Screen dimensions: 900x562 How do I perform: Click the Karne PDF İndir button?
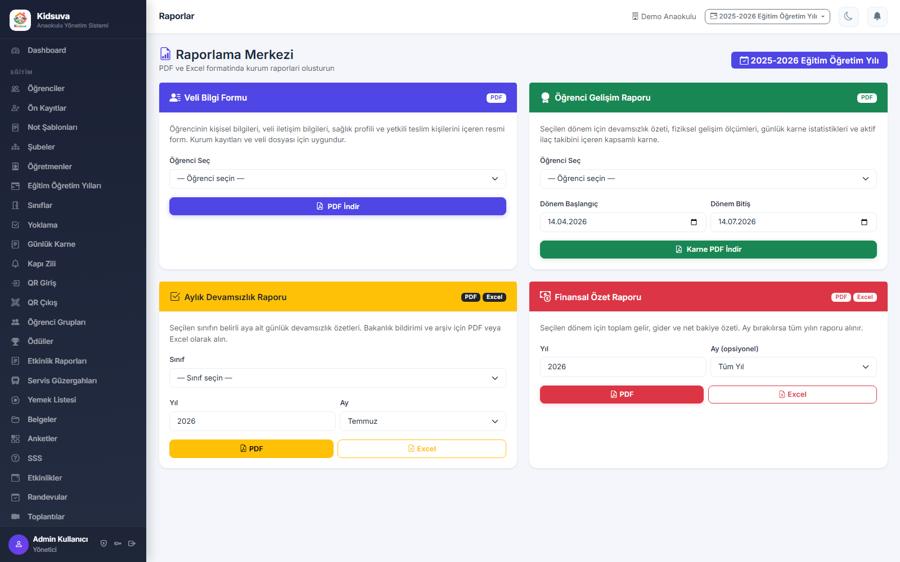click(x=708, y=249)
